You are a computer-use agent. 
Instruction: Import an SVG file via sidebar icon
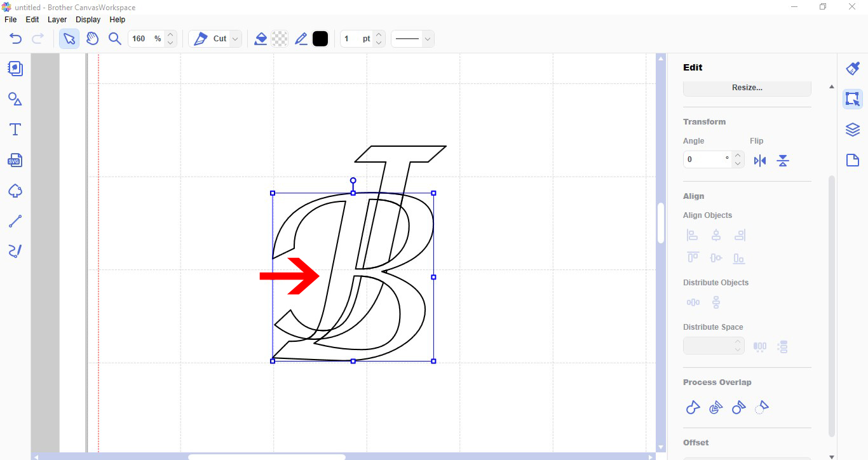click(x=15, y=160)
